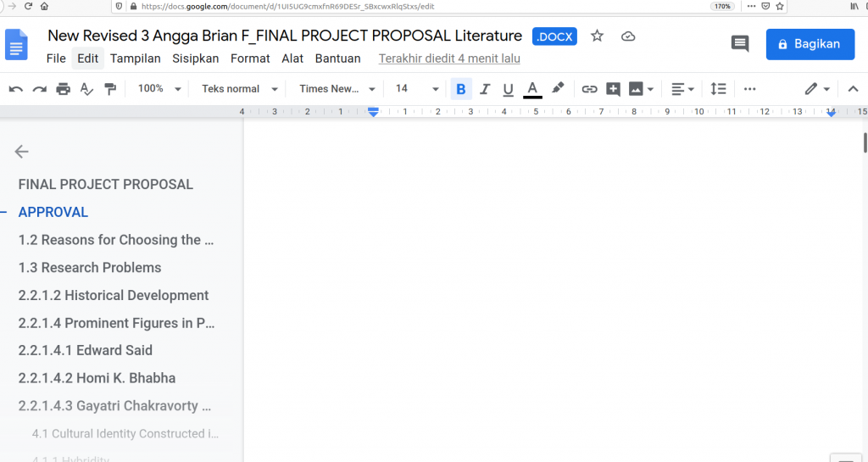Open the Format menu
The height and width of the screenshot is (462, 868).
(x=250, y=58)
